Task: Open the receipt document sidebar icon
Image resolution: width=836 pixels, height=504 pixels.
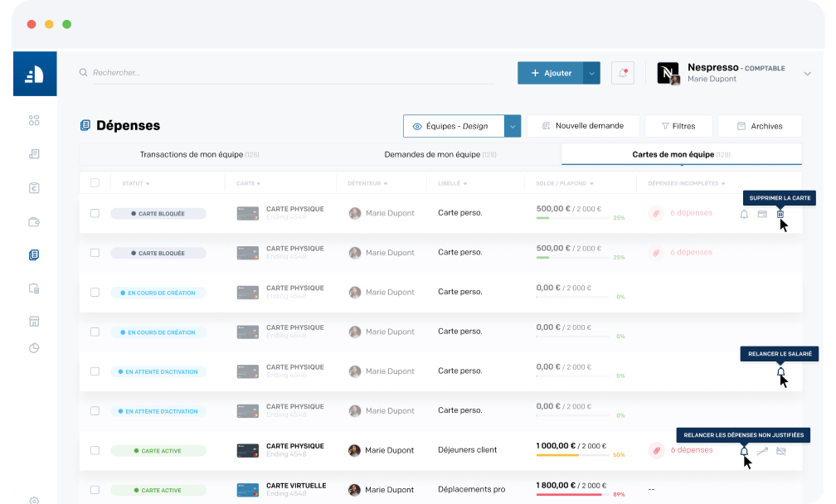Action: coord(34,154)
